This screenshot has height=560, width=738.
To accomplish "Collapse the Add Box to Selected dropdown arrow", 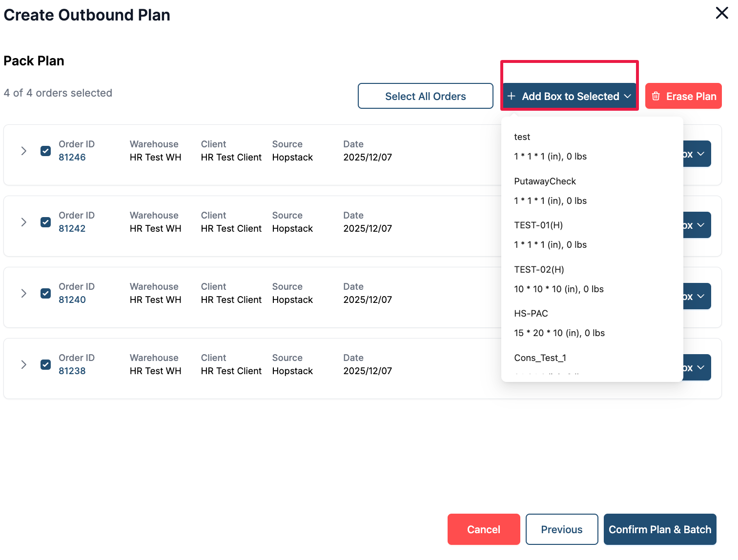I will 628,96.
